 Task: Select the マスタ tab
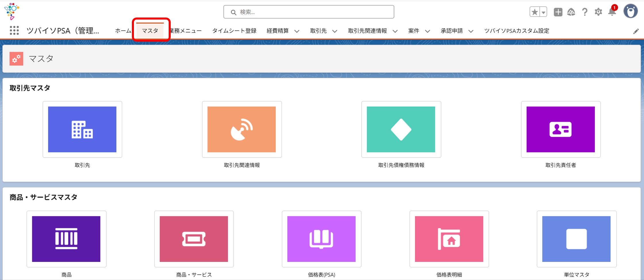(150, 30)
